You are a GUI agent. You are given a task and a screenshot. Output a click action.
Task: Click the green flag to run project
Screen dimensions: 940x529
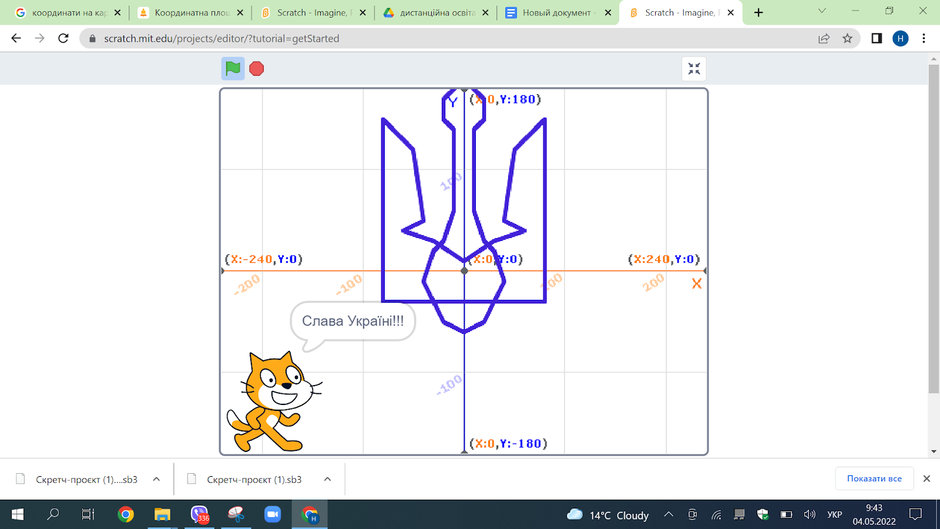[x=233, y=68]
